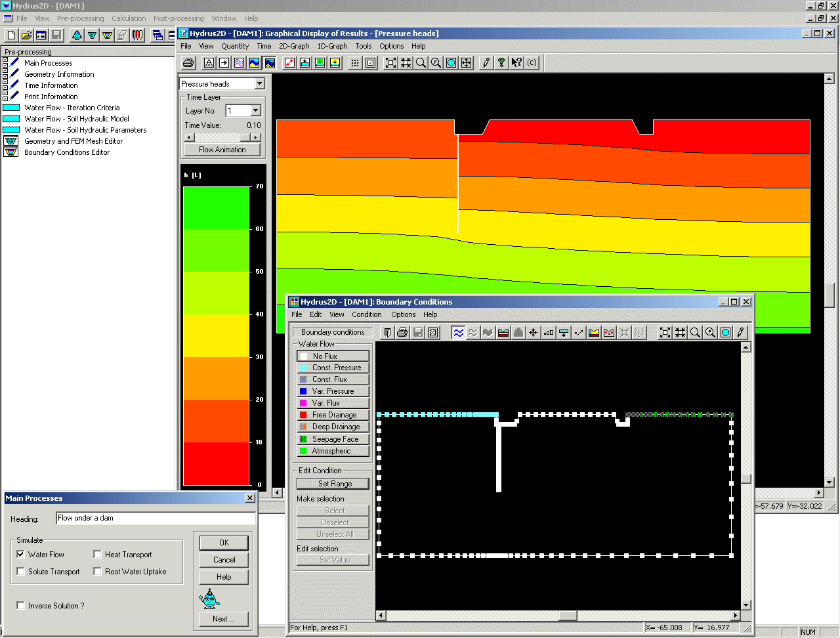840x638 pixels.
Task: Click the velocity vectors arrow icon
Action: pyautogui.click(x=224, y=63)
